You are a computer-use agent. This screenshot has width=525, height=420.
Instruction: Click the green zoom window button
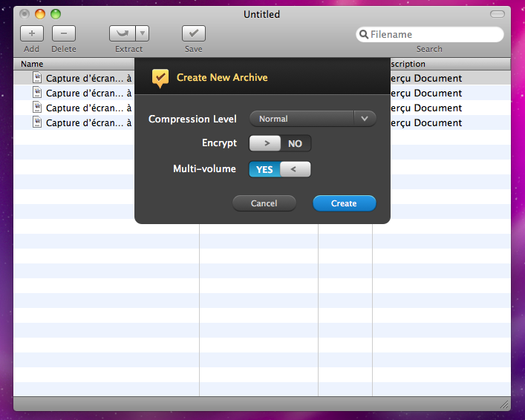tap(56, 14)
